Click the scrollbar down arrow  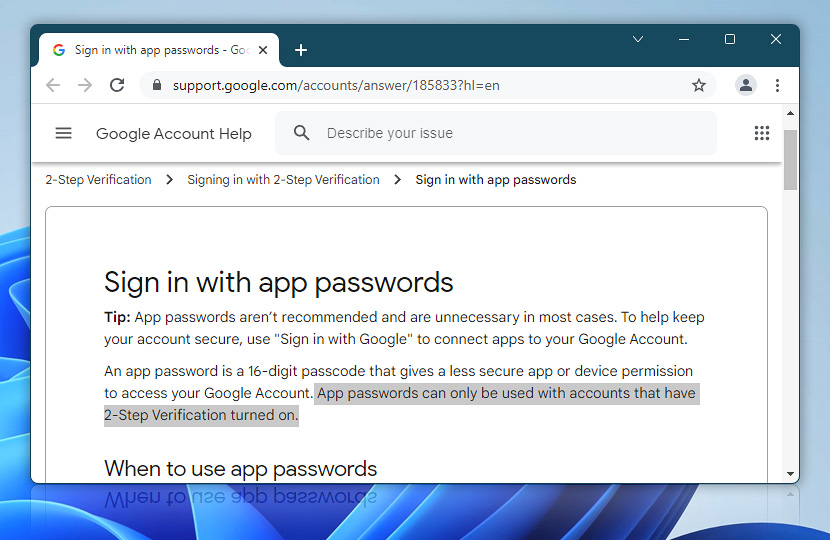pyautogui.click(x=790, y=474)
